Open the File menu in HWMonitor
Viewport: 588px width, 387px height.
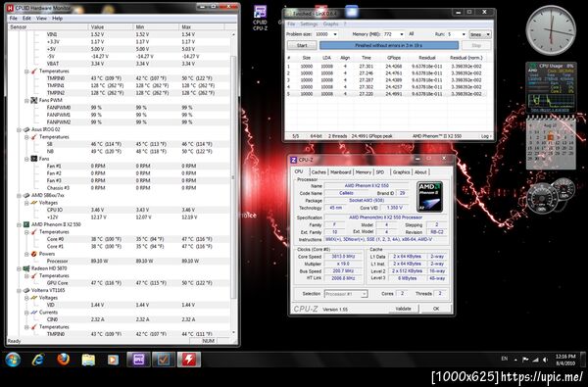tap(13, 19)
